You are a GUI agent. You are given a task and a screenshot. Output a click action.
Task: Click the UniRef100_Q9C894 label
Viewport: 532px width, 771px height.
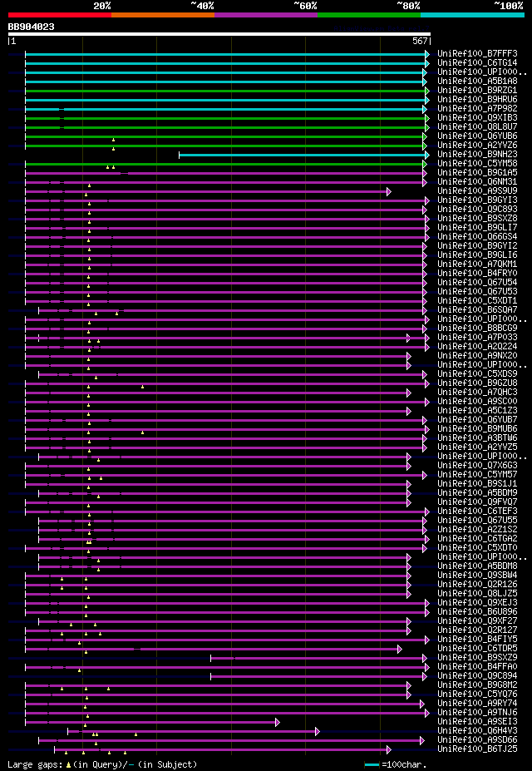point(477,676)
